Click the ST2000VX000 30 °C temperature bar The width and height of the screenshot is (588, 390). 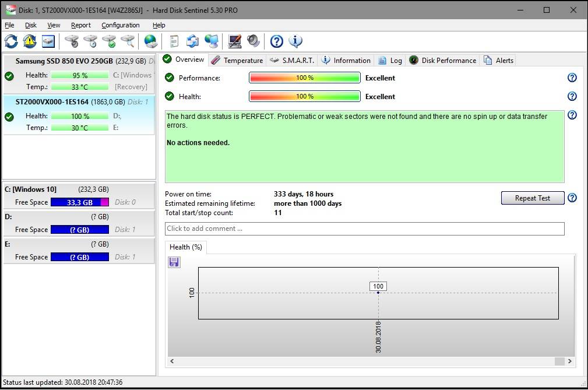(80, 128)
